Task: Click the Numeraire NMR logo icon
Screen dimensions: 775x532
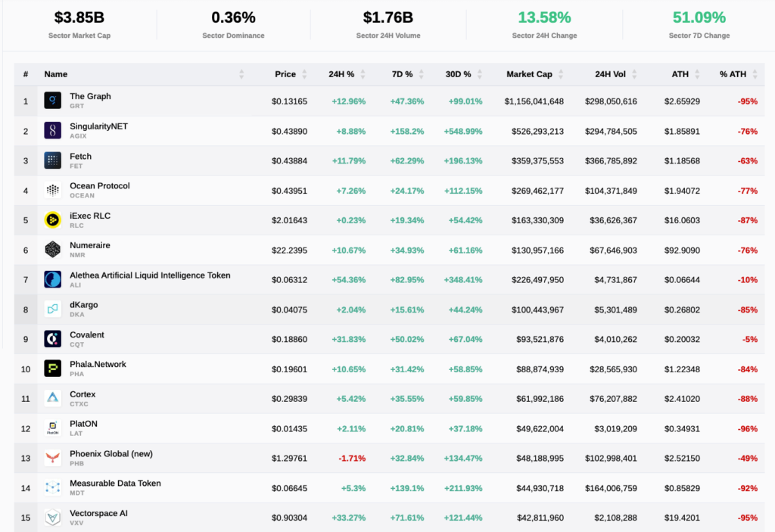Action: tap(52, 250)
